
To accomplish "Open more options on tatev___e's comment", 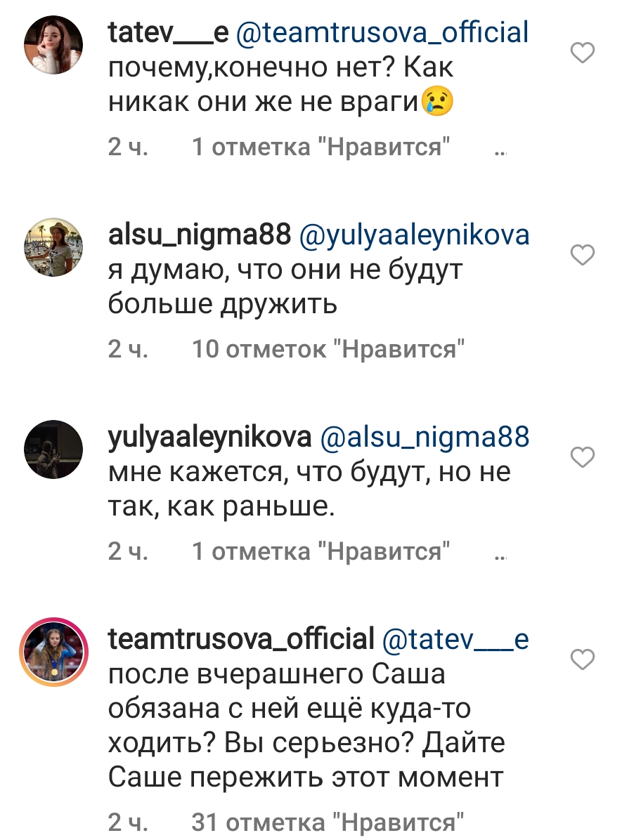I will click(500, 153).
